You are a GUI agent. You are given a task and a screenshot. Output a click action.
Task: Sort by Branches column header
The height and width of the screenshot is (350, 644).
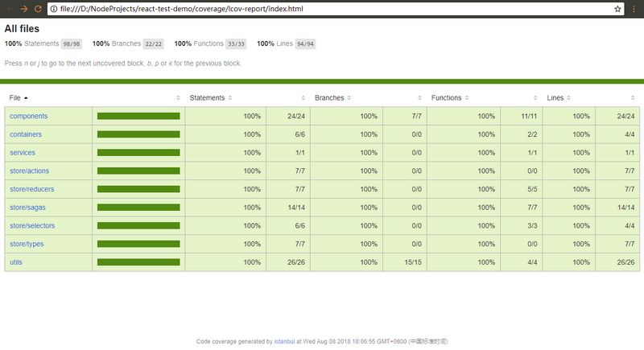(332, 97)
